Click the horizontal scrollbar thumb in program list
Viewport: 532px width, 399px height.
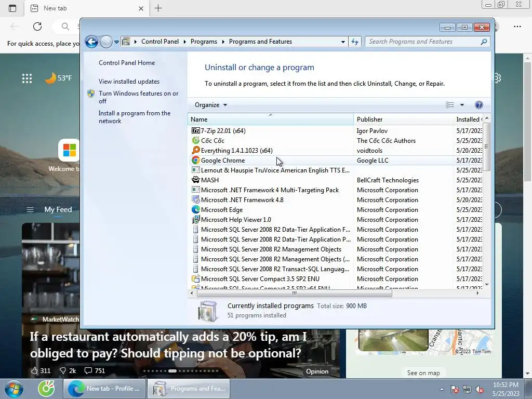pos(294,293)
